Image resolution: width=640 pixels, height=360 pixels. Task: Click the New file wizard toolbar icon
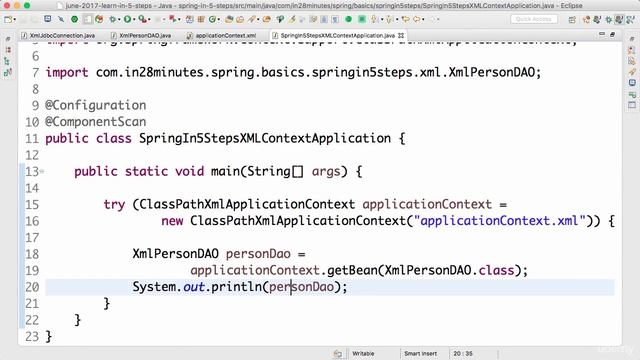coord(8,19)
